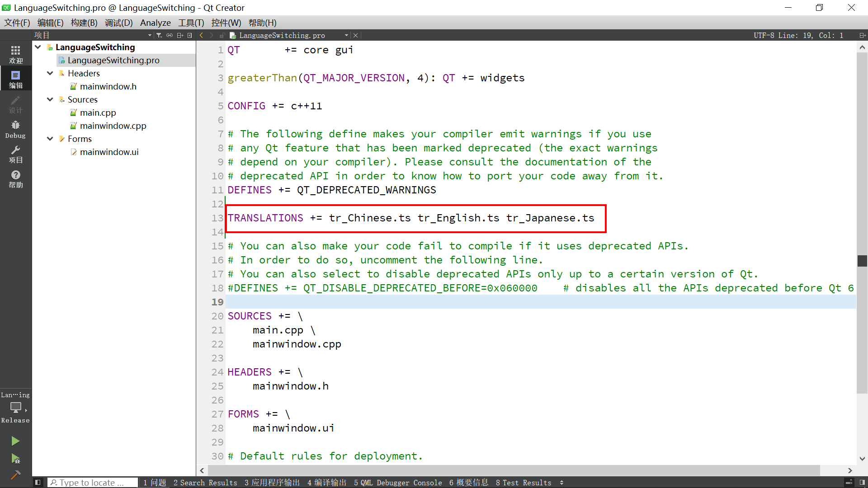
Task: Focus the Type to locate input field
Action: 93,483
